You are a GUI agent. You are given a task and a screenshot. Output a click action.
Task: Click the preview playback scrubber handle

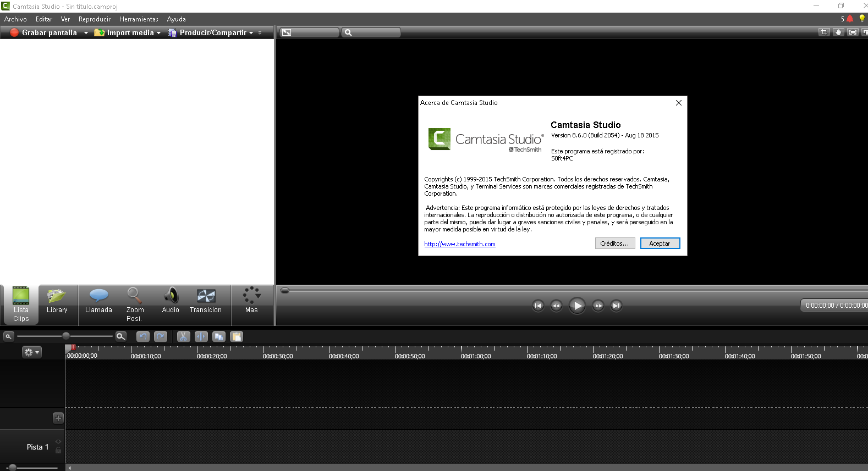[x=285, y=290]
